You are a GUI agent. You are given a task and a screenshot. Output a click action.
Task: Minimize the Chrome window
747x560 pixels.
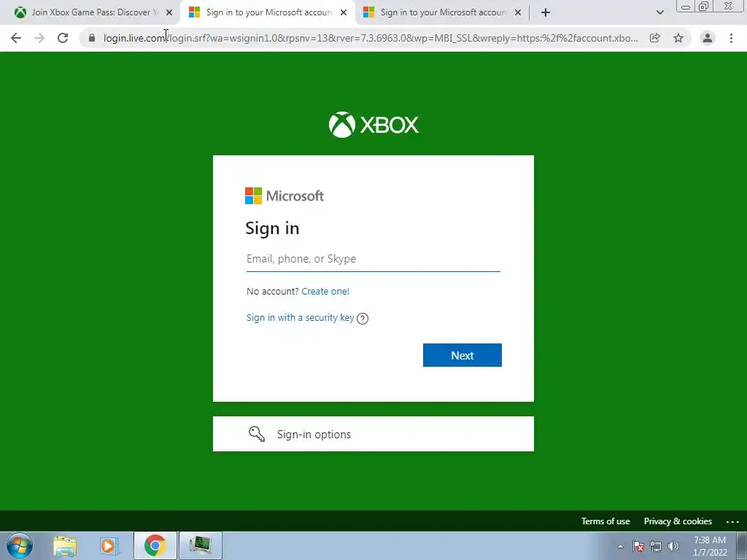(x=686, y=7)
